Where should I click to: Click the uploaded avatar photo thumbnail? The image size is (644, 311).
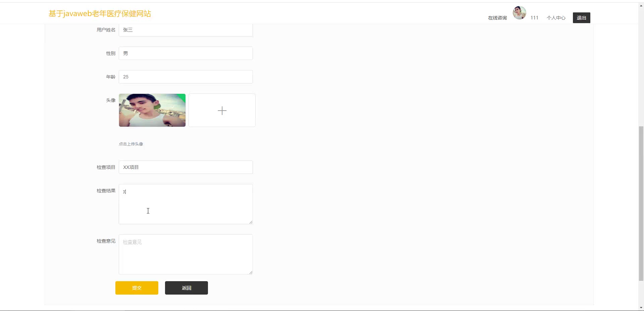click(152, 110)
